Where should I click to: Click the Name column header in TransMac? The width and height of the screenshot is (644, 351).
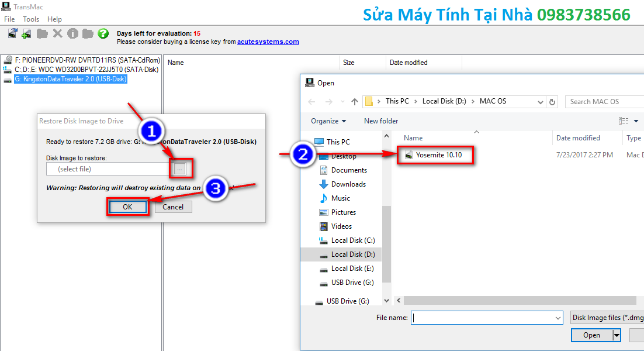coord(176,63)
